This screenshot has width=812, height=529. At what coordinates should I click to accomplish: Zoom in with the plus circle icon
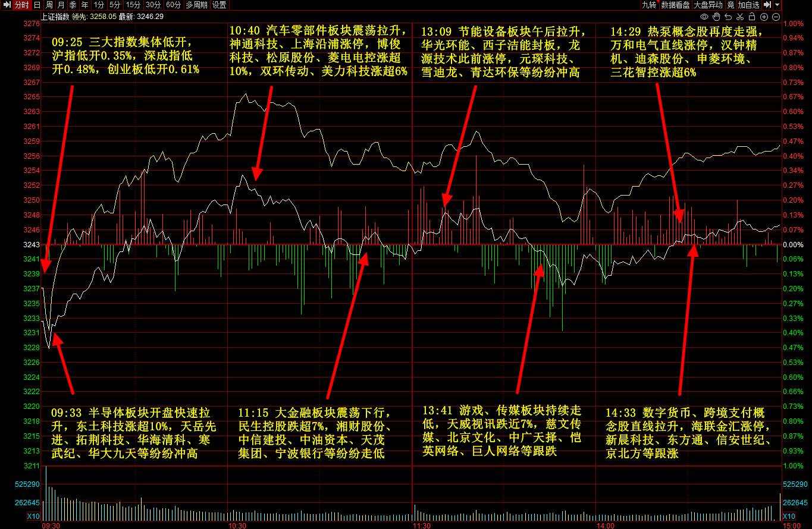click(764, 17)
